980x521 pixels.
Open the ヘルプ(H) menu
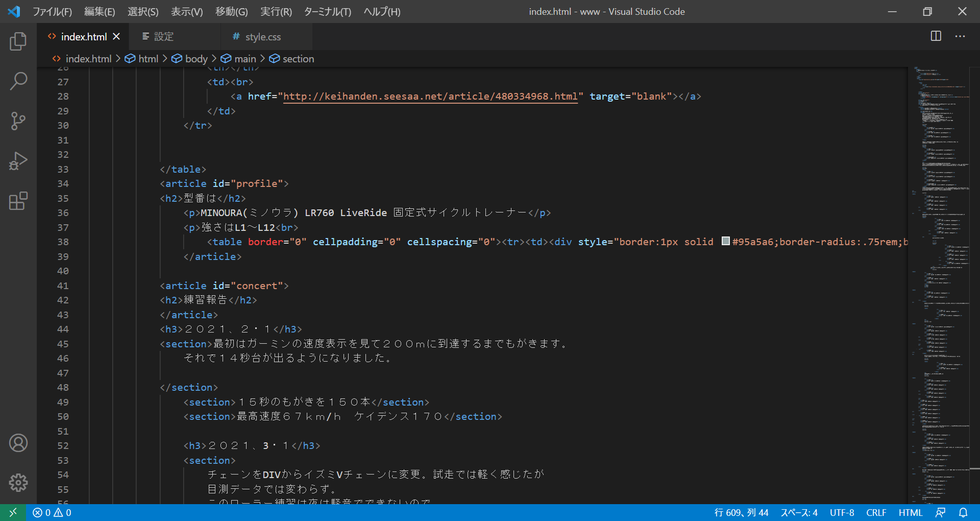[x=382, y=11]
